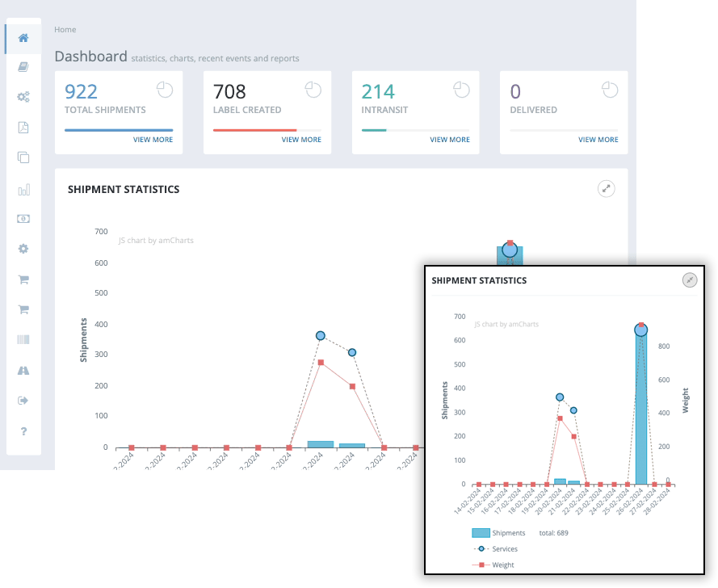
Task: Open the Home icon in the sidebar
Action: [23, 38]
